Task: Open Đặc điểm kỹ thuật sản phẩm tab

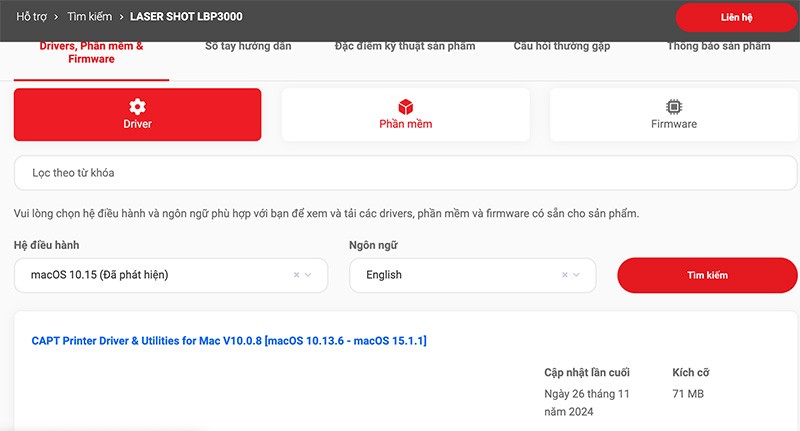Action: click(x=405, y=46)
